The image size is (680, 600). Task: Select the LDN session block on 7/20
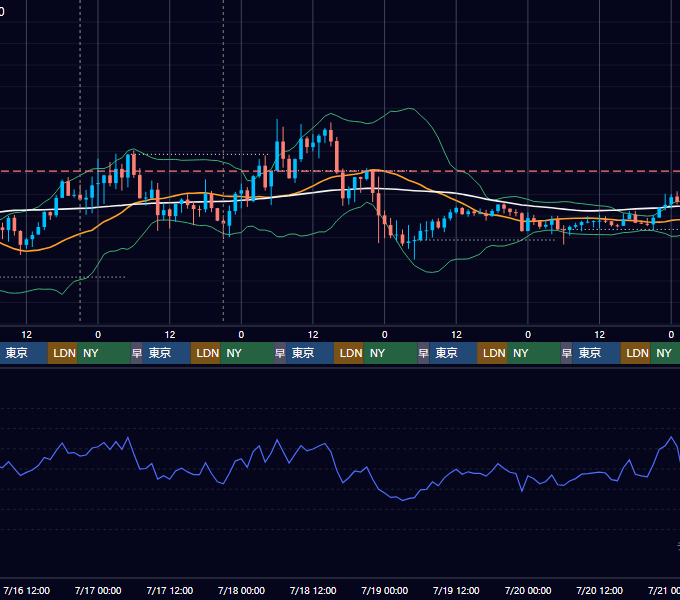pyautogui.click(x=636, y=353)
